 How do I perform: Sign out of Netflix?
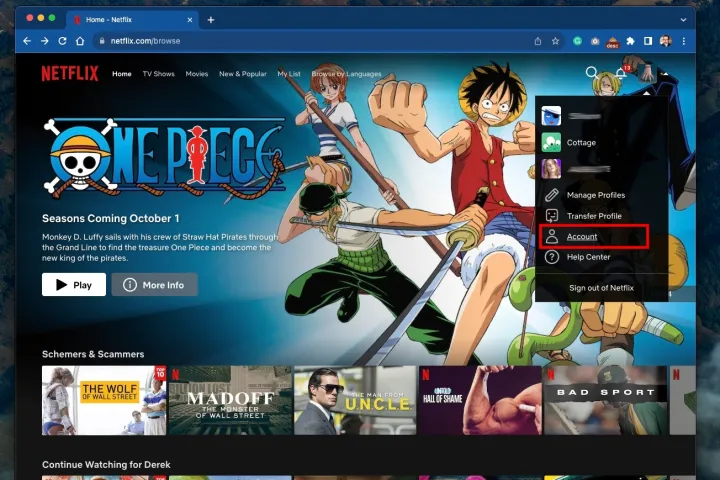(601, 288)
